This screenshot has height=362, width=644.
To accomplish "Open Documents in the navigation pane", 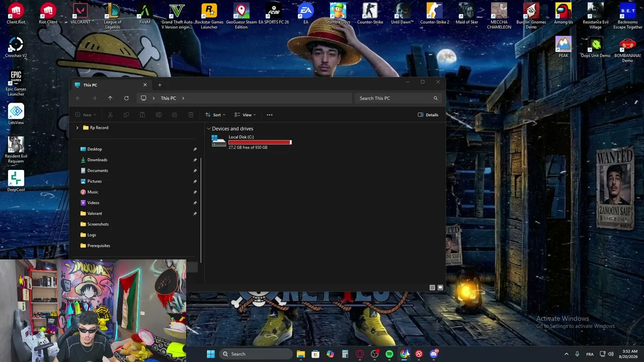I will (98, 170).
